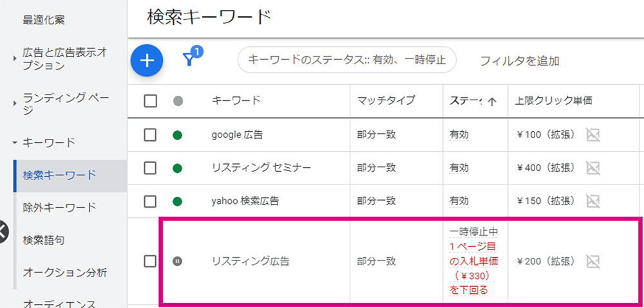Click the blue plus add keyword button
The width and height of the screenshot is (644, 308).
(147, 60)
